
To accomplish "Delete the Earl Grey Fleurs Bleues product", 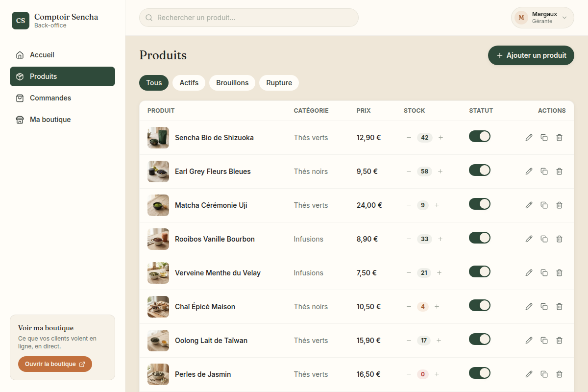I will pyautogui.click(x=559, y=171).
